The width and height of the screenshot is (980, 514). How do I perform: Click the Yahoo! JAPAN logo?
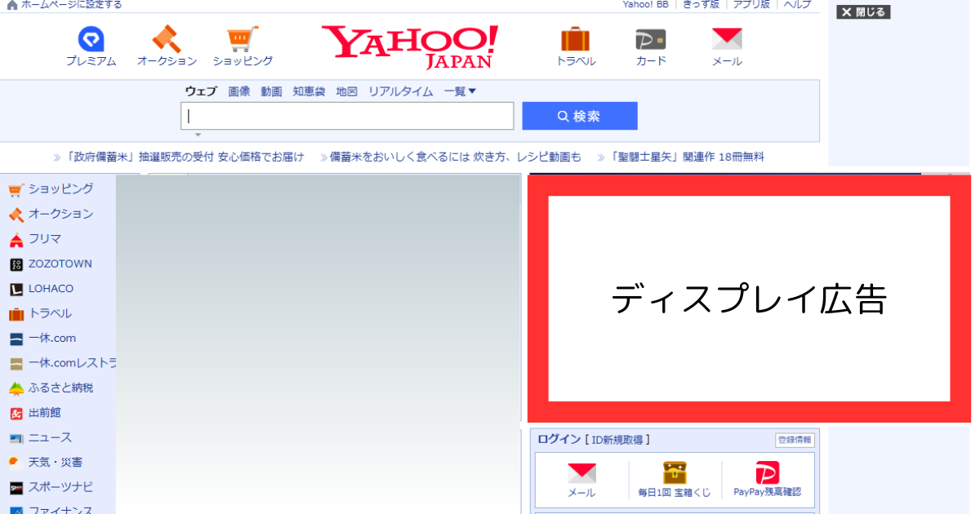click(410, 47)
